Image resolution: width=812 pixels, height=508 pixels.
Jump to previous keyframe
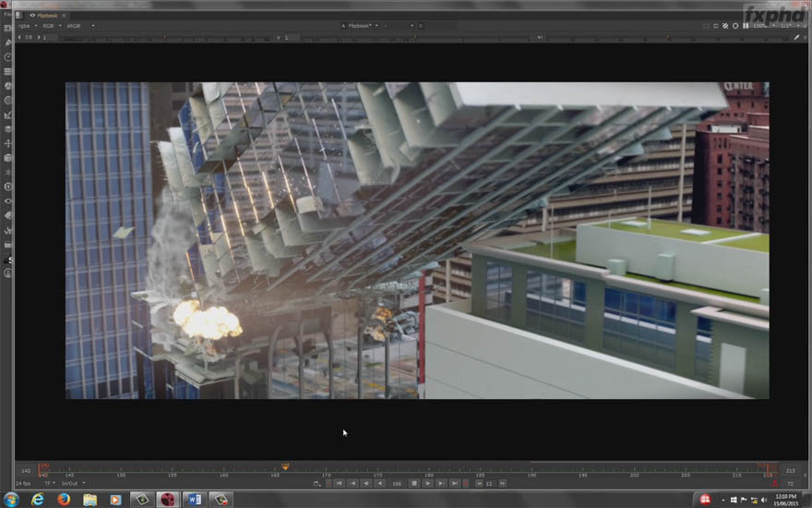coord(352,483)
